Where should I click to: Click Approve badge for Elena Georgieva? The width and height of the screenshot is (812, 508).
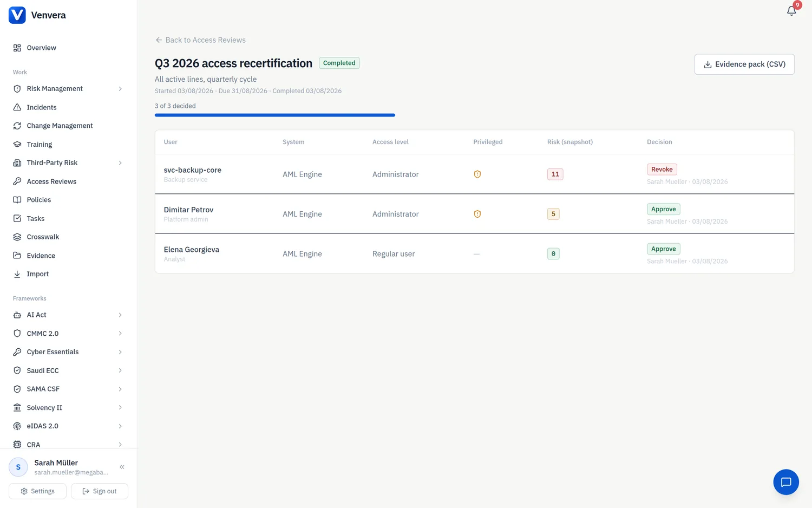pos(664,249)
